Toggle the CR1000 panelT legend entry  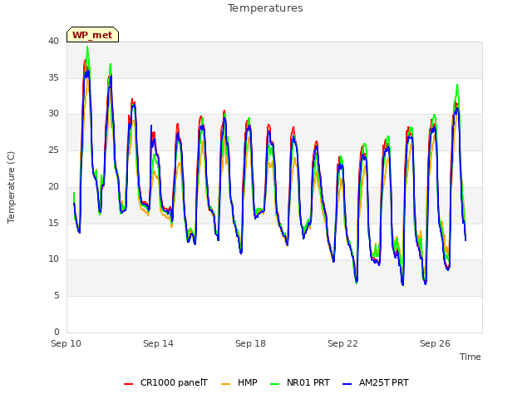pos(166,382)
